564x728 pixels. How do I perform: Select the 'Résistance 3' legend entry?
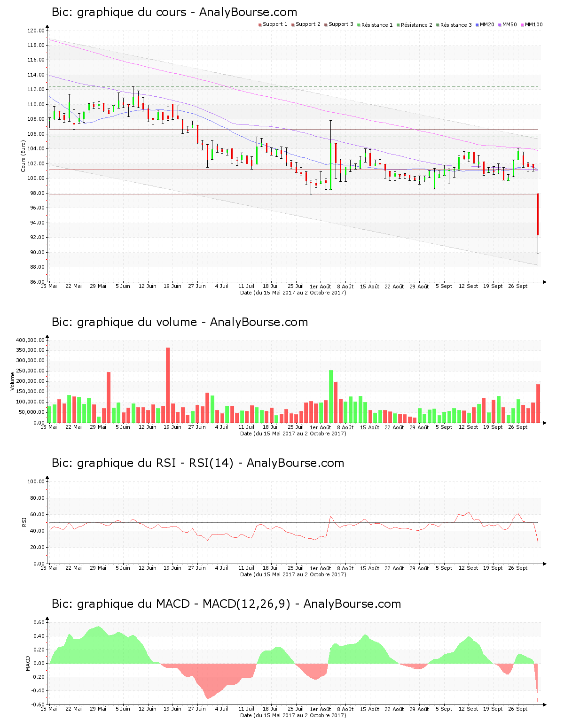coord(454,25)
